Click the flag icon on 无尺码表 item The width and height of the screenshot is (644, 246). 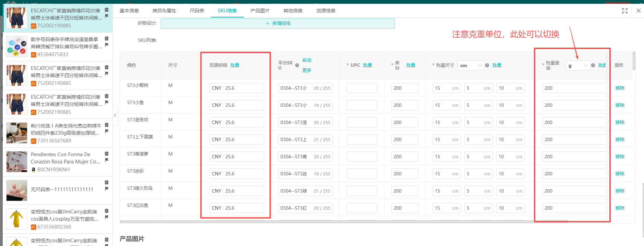tap(107, 189)
